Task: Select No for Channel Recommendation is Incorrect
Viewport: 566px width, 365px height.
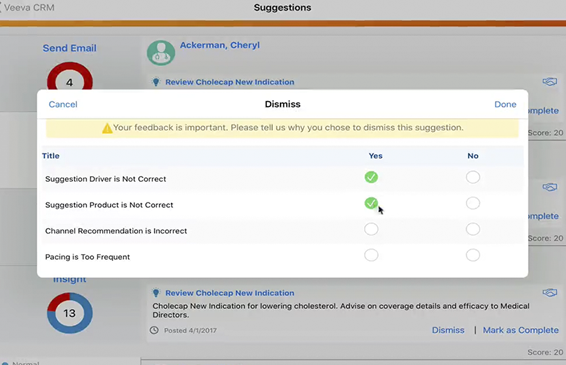Action: tap(473, 229)
